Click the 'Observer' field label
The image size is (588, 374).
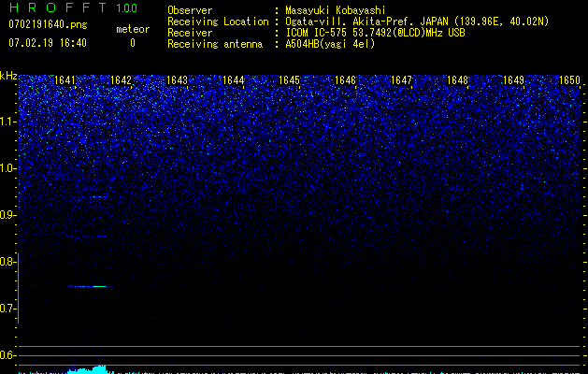coord(190,10)
